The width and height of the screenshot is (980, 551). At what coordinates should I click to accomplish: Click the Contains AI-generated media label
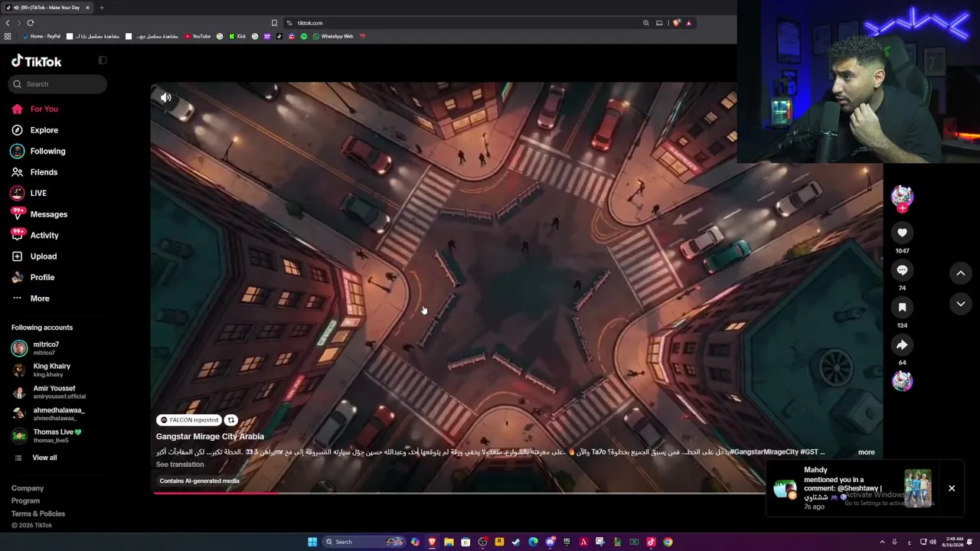199,481
